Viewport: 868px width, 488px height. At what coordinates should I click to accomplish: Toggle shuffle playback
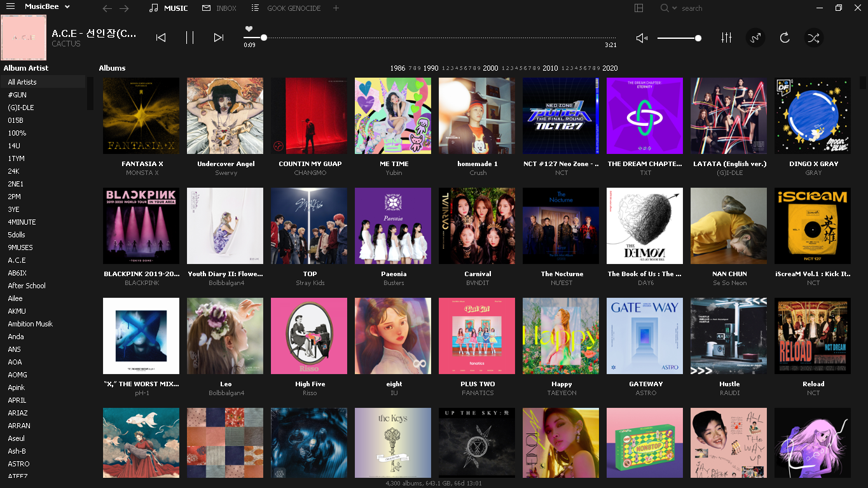coord(813,38)
